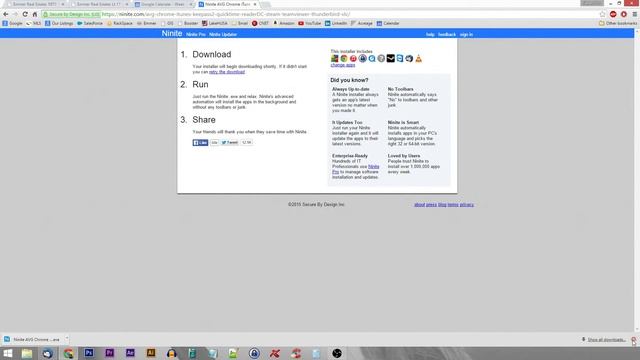The image size is (640, 360).
Task: Click the Thunderbird icon in installer list
Action: pos(409,59)
